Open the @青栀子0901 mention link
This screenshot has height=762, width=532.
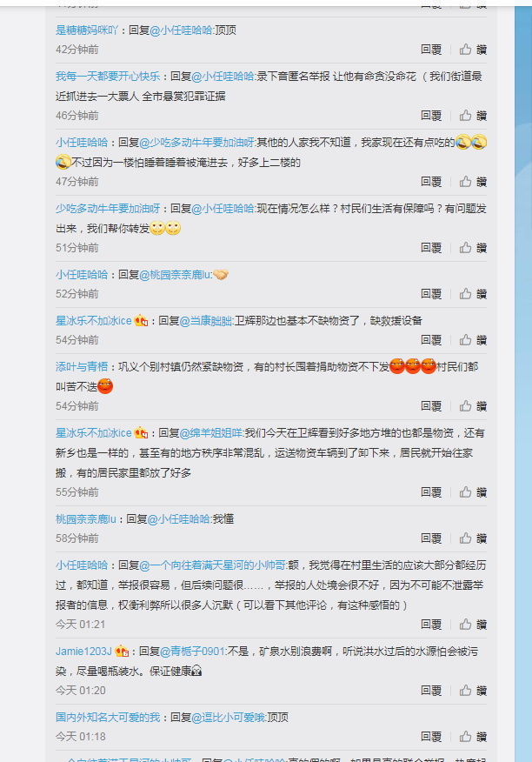[x=193, y=652]
